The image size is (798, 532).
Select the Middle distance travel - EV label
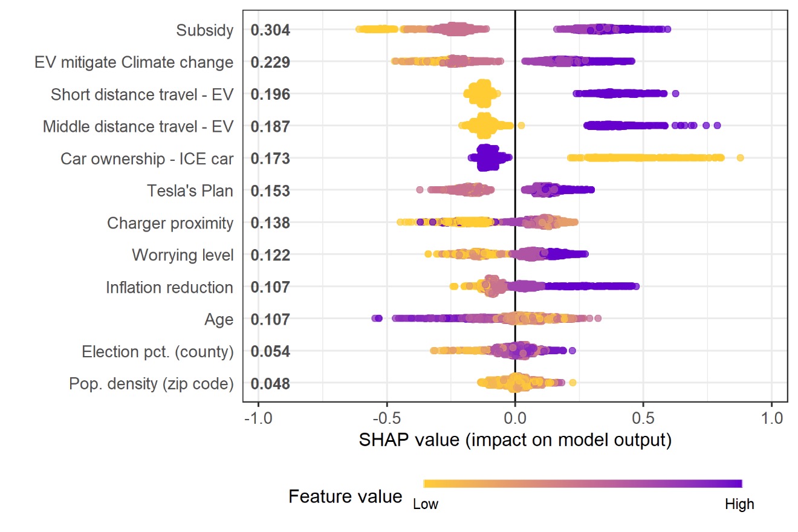point(138,126)
